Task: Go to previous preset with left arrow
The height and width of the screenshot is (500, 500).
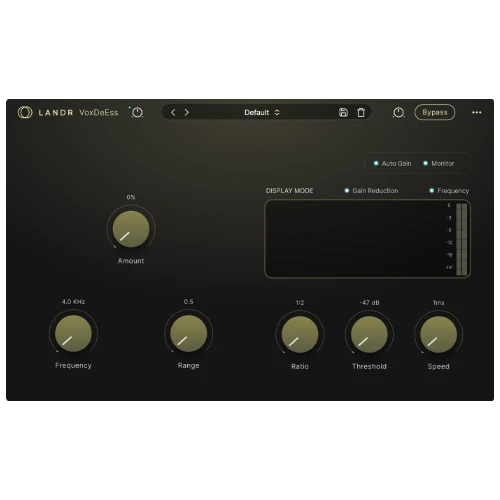Action: tap(173, 112)
